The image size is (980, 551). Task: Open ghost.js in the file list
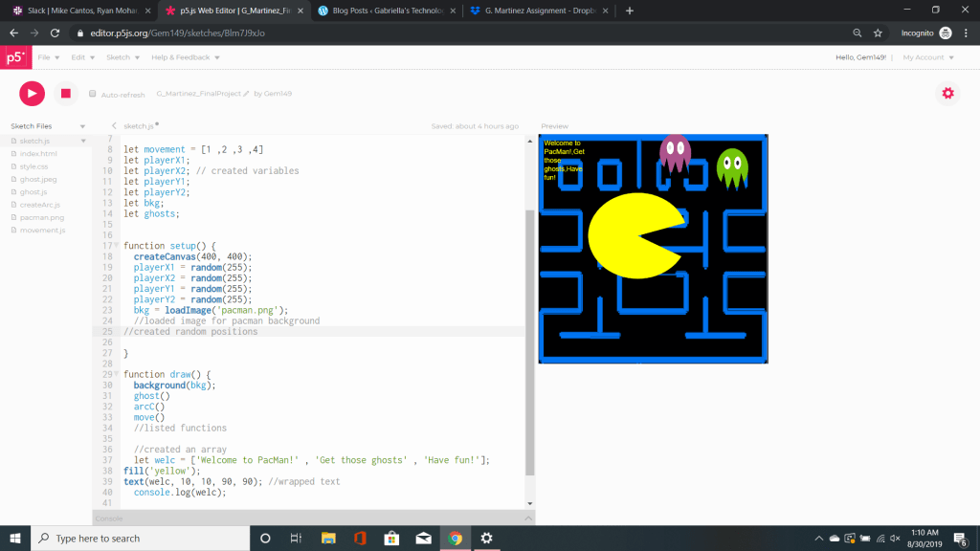click(x=33, y=192)
